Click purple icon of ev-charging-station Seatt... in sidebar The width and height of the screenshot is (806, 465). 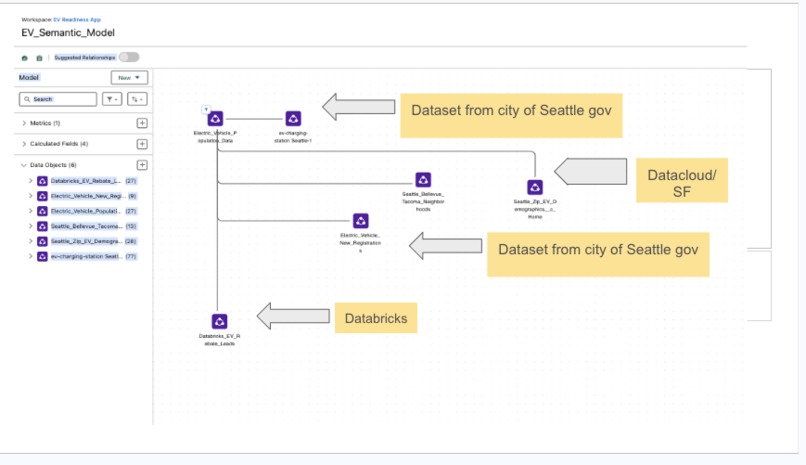43,256
